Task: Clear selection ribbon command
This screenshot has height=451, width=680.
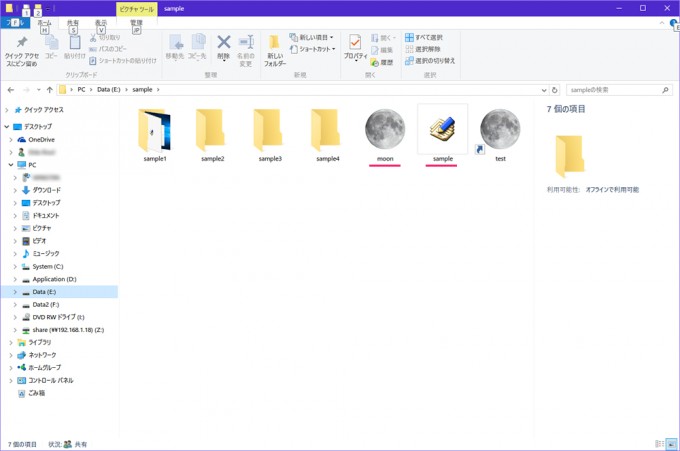Action: click(x=423, y=49)
